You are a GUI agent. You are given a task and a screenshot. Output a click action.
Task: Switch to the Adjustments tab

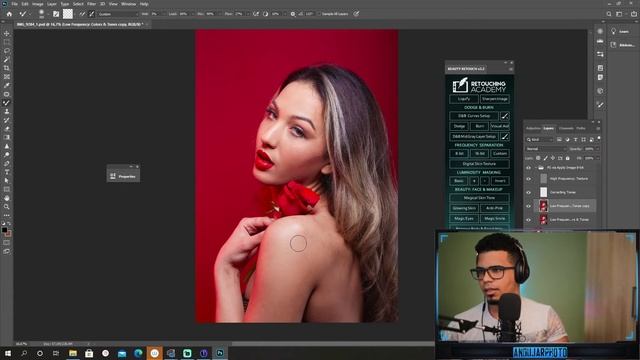[533, 128]
